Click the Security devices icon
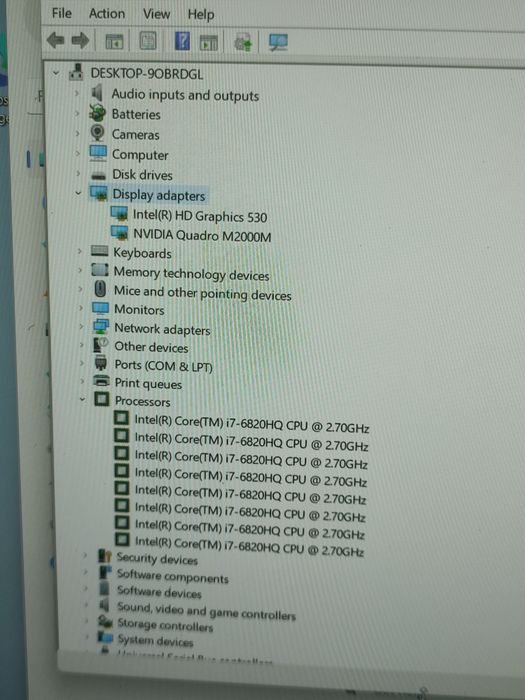Viewport: 525px width, 700px height. (x=105, y=556)
